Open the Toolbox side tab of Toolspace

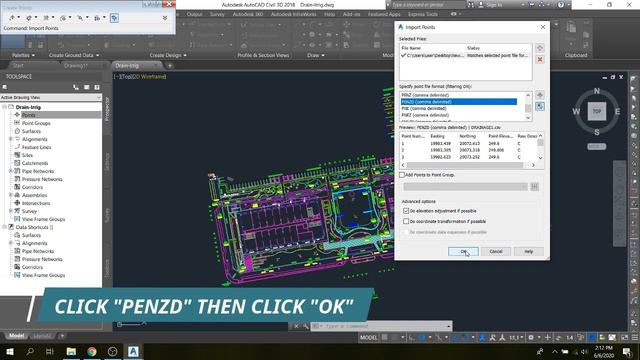[x=107, y=269]
